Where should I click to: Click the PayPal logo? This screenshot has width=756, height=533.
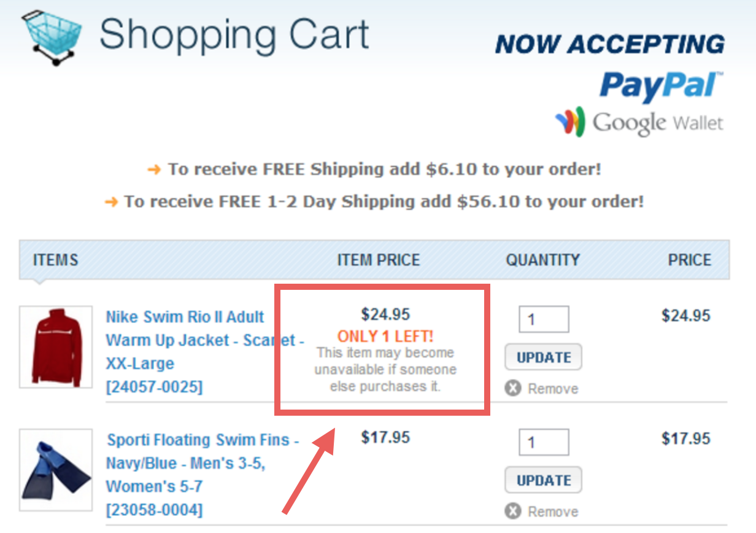click(661, 85)
